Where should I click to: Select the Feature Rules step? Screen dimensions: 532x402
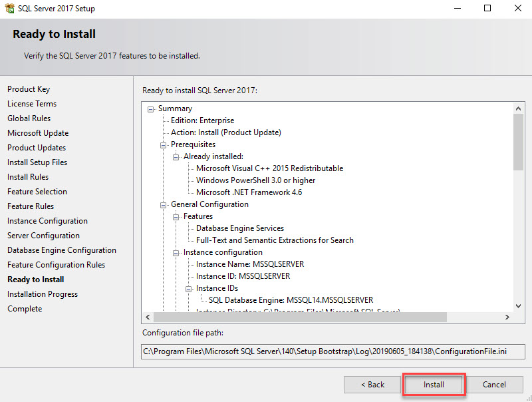[x=31, y=206]
